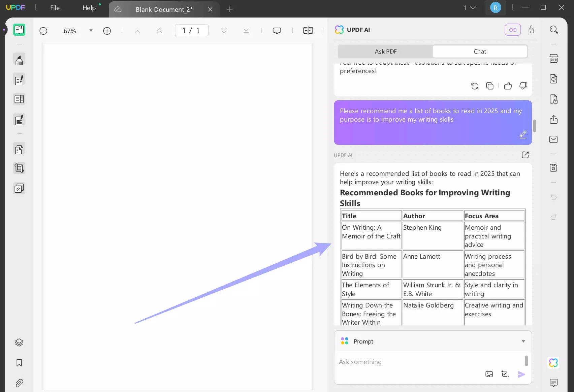Viewport: 574px width, 392px height.
Task: Expand the Prompt dropdown
Action: pyautogui.click(x=523, y=341)
